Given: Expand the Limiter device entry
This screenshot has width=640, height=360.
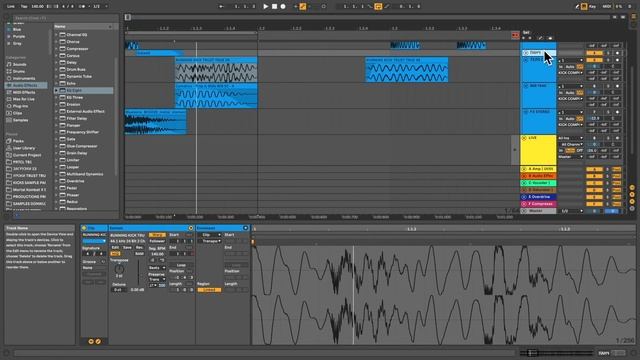Looking at the screenshot, I should pos(56,160).
